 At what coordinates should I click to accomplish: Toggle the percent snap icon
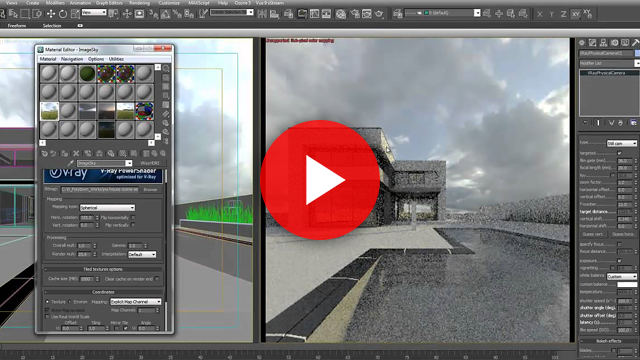[x=177, y=14]
